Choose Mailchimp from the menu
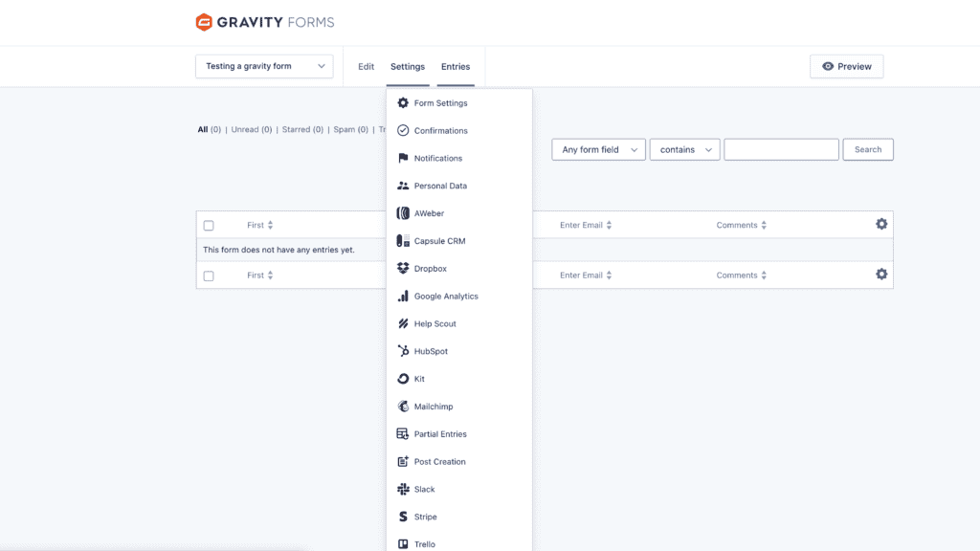 (x=459, y=406)
